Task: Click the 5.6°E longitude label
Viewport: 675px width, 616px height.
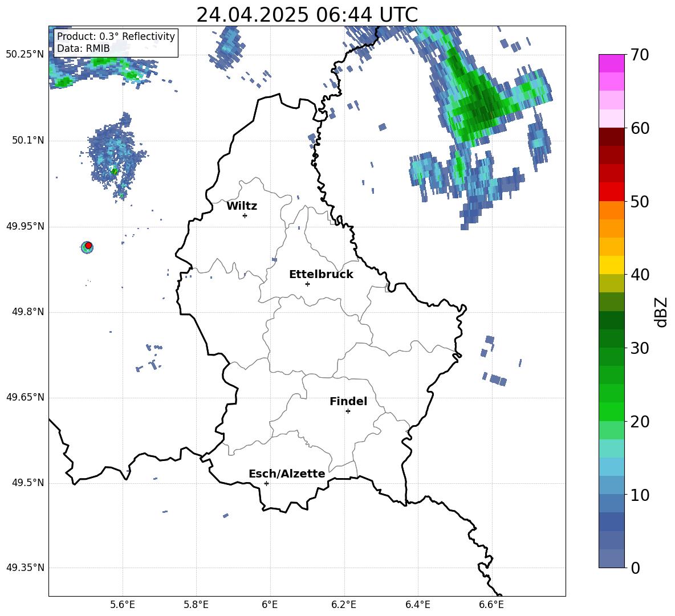Action: (123, 605)
